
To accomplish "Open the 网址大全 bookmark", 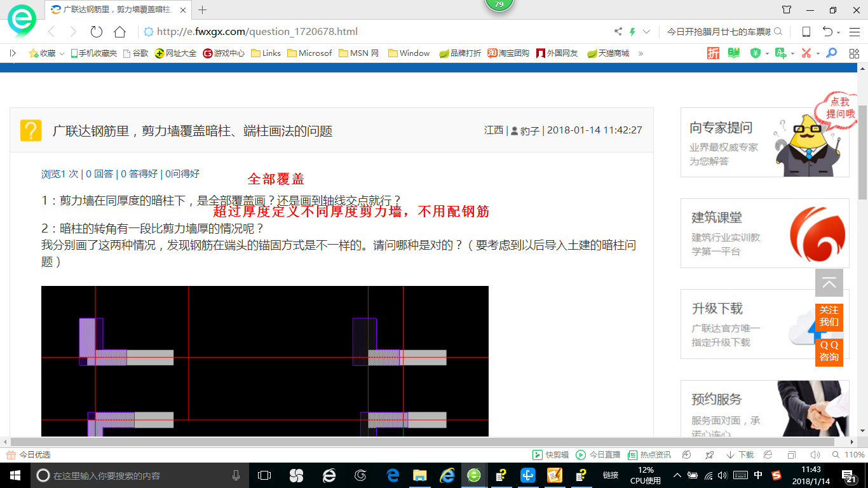I will pos(176,53).
